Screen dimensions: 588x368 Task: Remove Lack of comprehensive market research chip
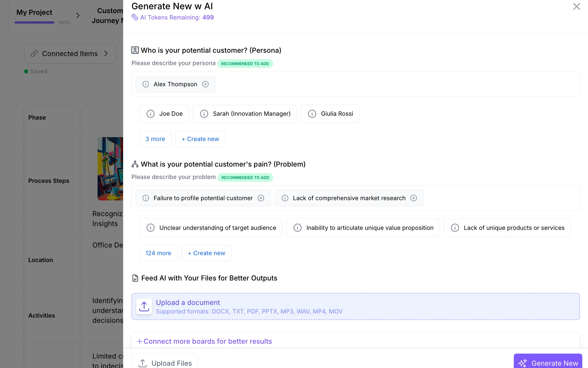point(414,198)
